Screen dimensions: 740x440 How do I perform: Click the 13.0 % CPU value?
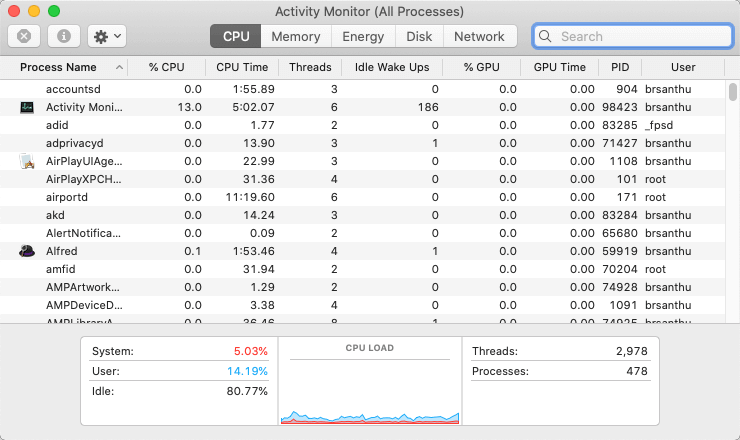click(x=190, y=107)
